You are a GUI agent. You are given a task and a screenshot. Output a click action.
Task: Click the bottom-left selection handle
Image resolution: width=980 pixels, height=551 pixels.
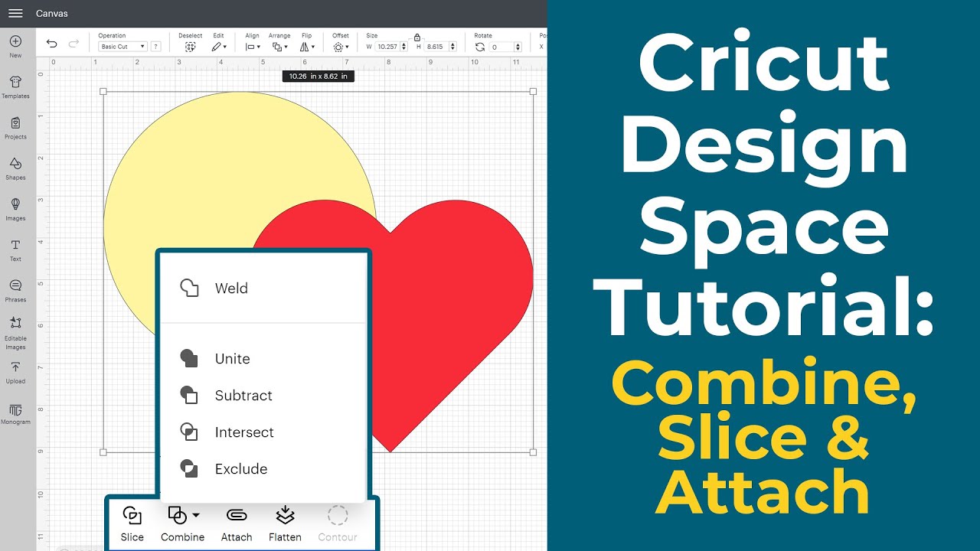pos(103,452)
